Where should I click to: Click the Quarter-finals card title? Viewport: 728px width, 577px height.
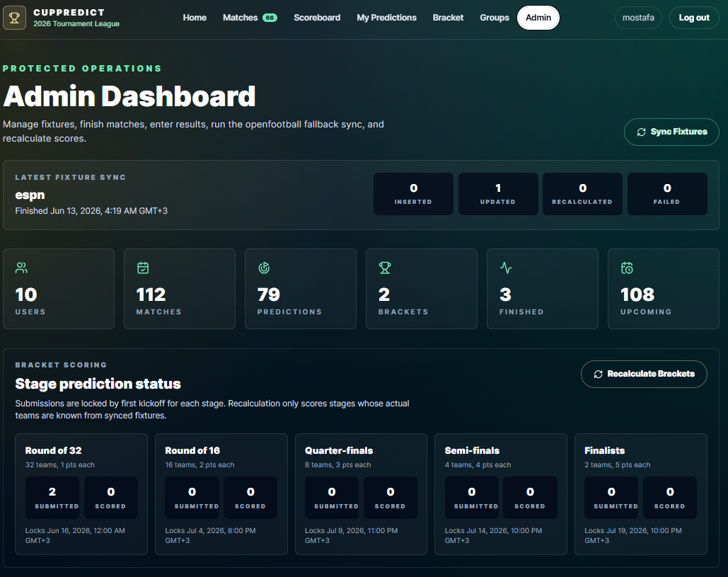(339, 451)
